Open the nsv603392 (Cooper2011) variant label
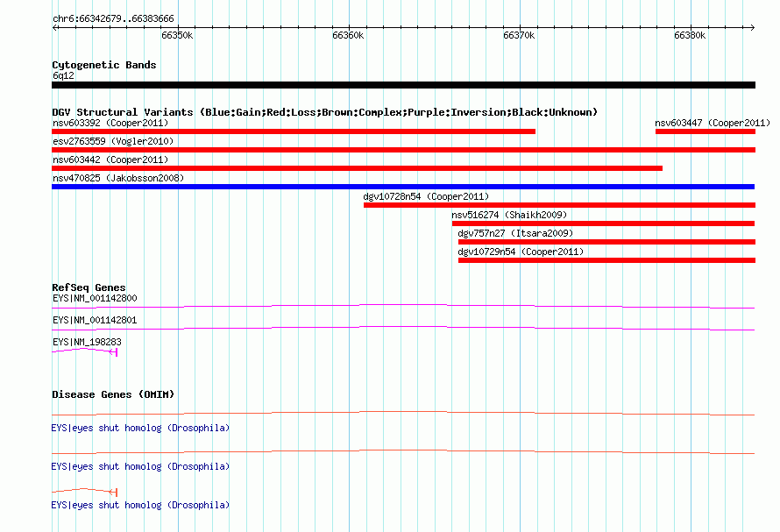The width and height of the screenshot is (780, 532). pos(110,123)
